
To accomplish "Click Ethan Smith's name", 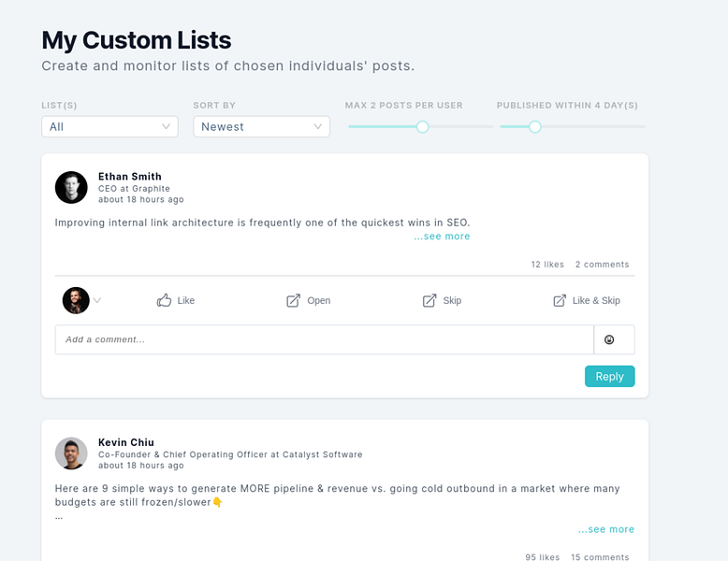I will [x=130, y=177].
